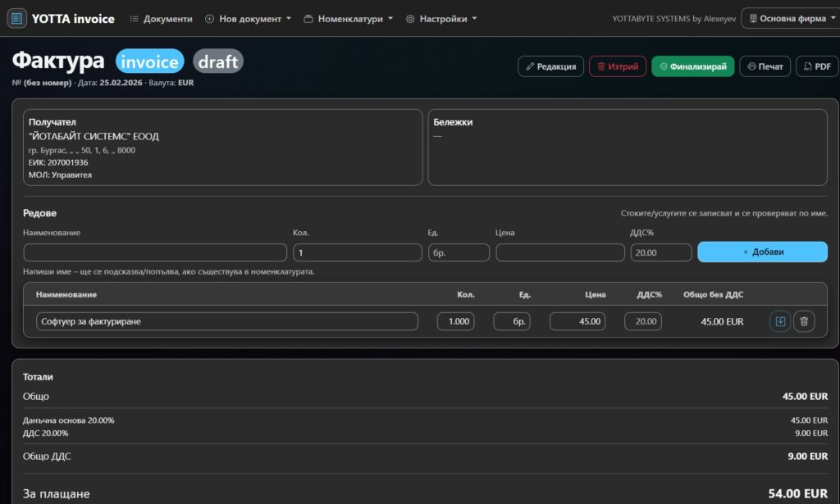
Task: Click the Наименование table column header
Action: [66, 294]
